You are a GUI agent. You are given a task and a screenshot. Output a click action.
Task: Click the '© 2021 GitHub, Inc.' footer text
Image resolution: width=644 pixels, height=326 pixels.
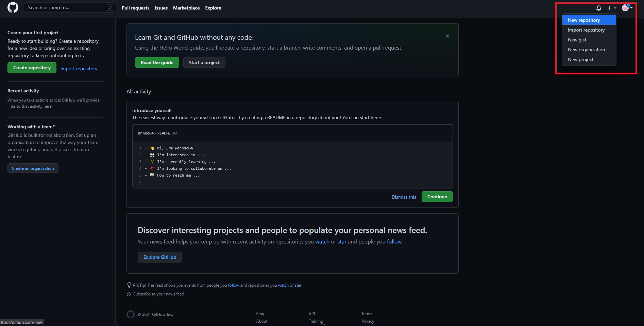[x=155, y=314]
